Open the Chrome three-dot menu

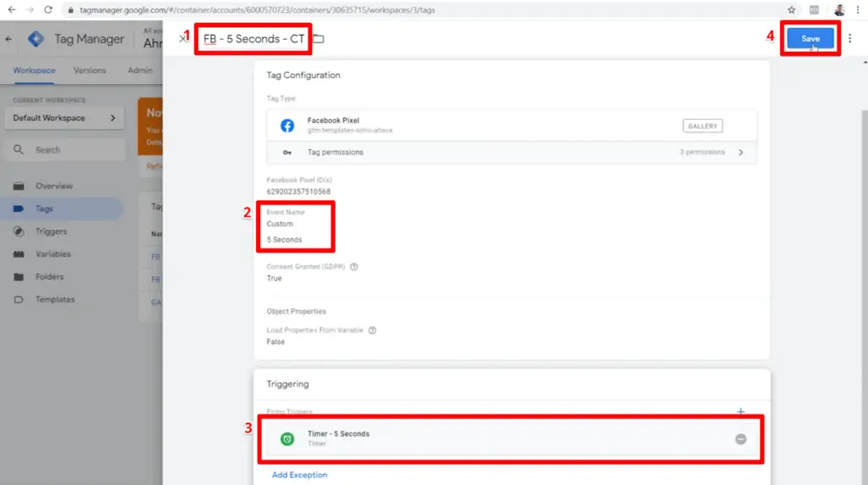click(858, 10)
